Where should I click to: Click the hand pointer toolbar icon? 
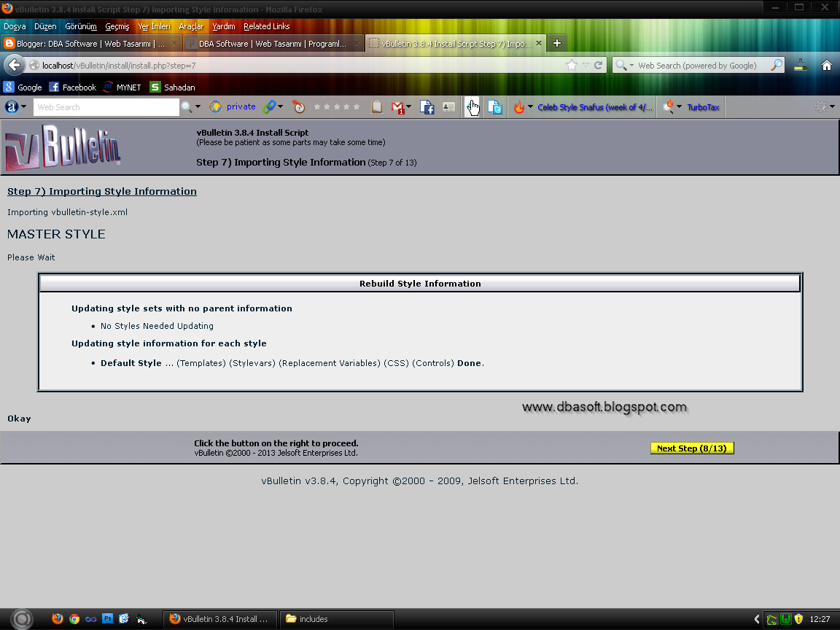pos(472,107)
